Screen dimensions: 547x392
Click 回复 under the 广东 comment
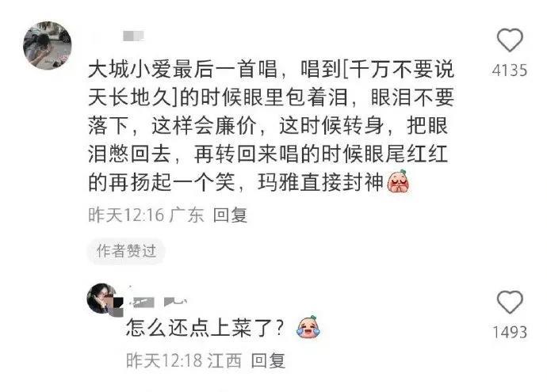tap(230, 215)
